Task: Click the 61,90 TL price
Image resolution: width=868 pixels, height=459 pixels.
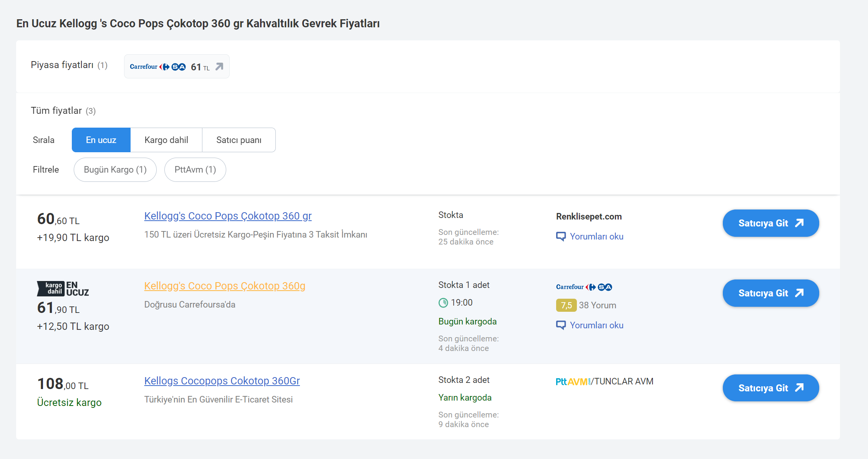Action: click(58, 308)
